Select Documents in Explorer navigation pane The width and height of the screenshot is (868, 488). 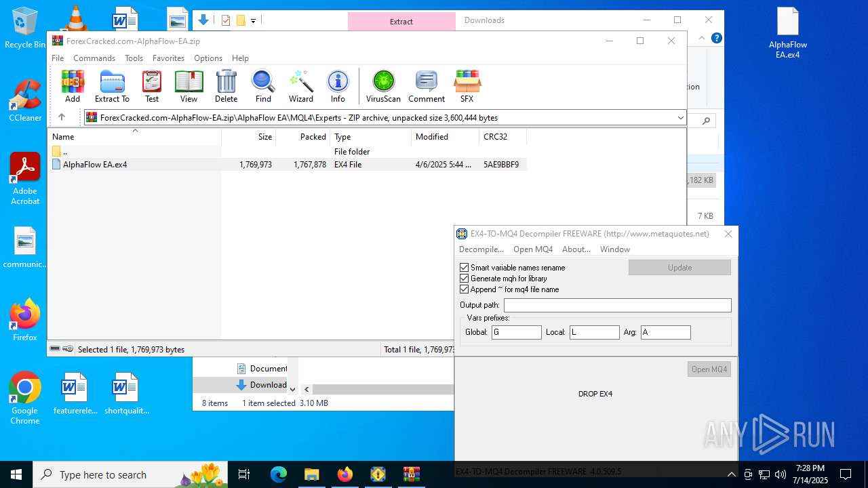click(x=262, y=369)
